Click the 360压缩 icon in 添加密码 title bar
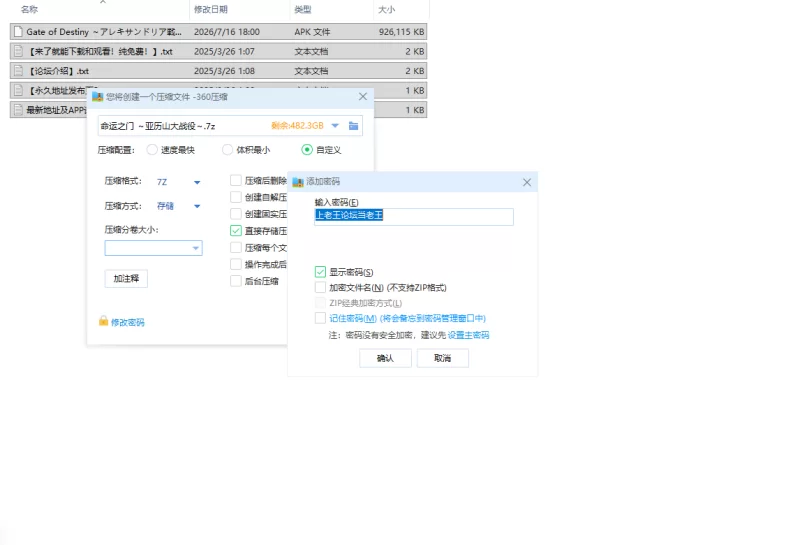The height and width of the screenshot is (545, 800). 298,182
